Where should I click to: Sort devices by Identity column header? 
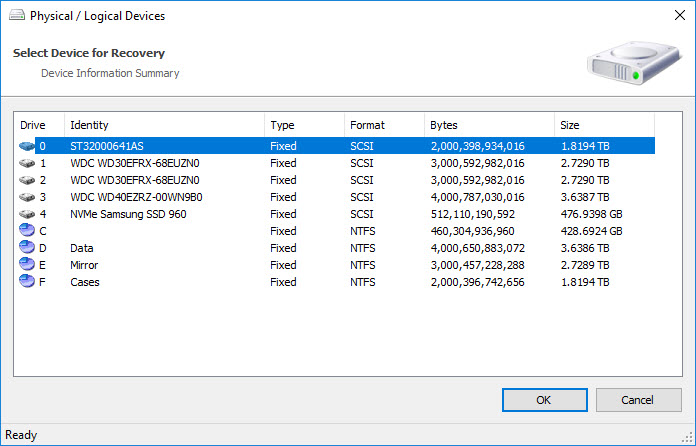[164, 125]
